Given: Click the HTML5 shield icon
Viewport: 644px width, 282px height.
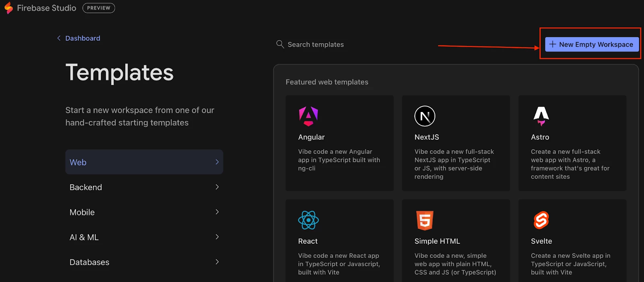Looking at the screenshot, I should [425, 220].
